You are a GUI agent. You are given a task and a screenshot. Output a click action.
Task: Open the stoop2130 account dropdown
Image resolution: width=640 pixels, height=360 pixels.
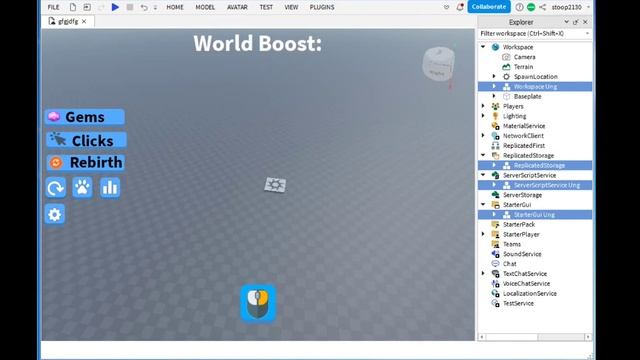coord(570,7)
